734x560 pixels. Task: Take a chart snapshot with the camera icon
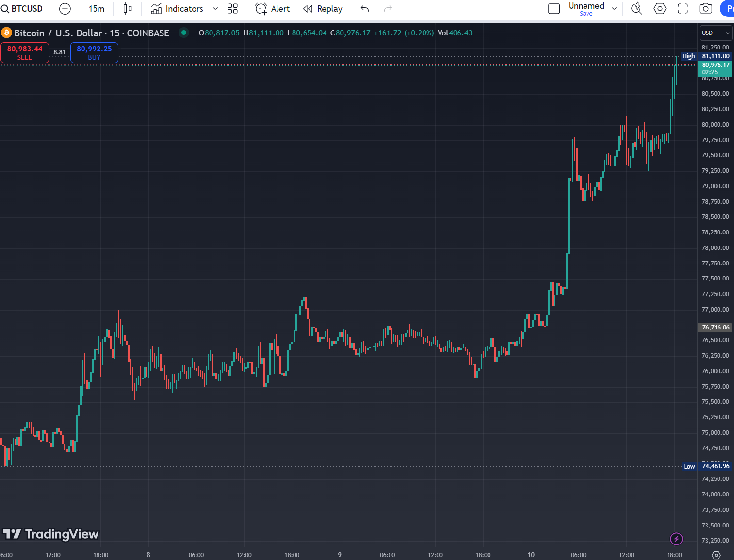705,8
